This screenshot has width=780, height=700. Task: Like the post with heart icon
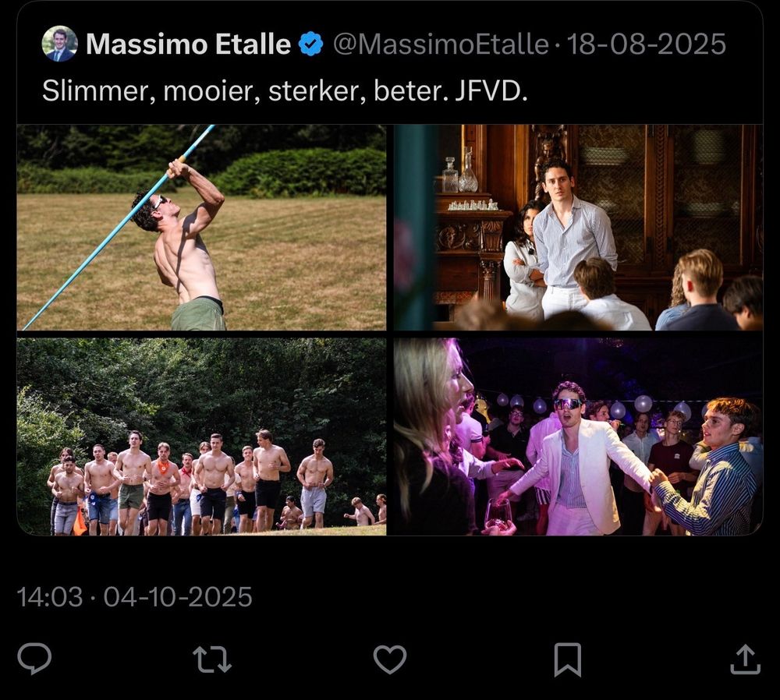point(390,659)
